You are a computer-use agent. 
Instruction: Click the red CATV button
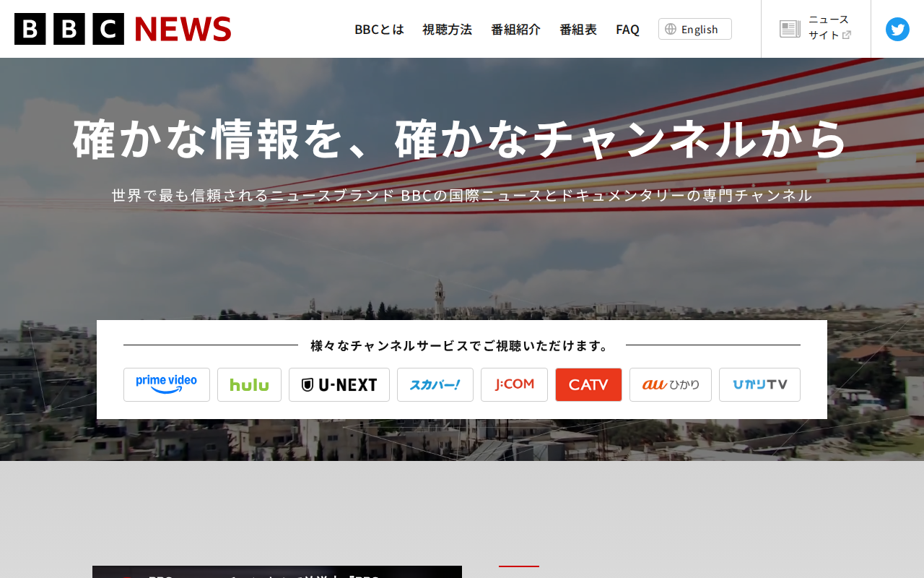(588, 384)
